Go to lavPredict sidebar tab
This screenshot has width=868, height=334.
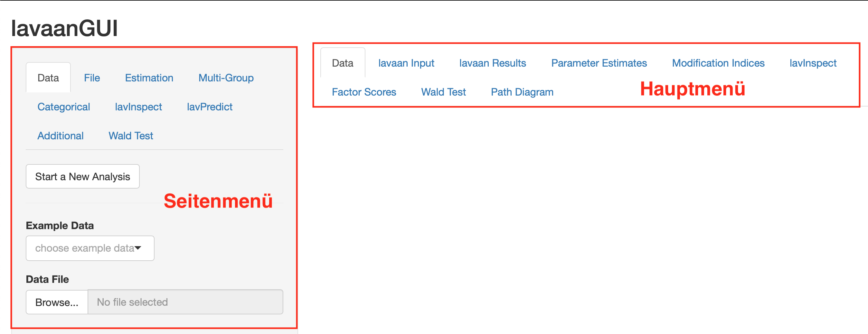209,107
